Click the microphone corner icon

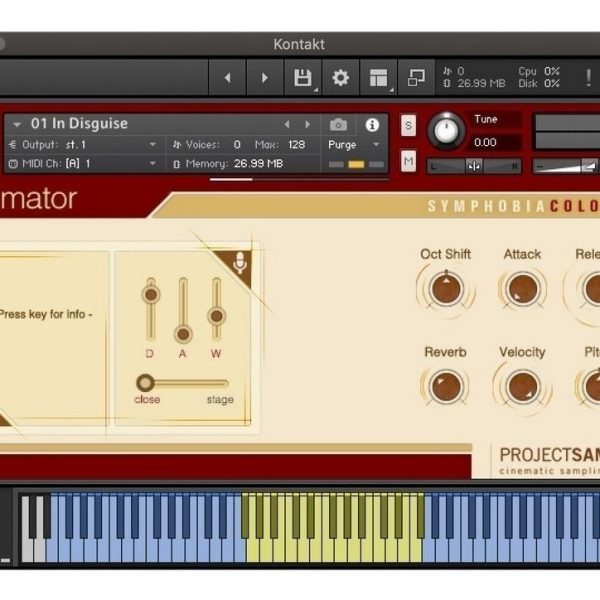click(x=240, y=263)
